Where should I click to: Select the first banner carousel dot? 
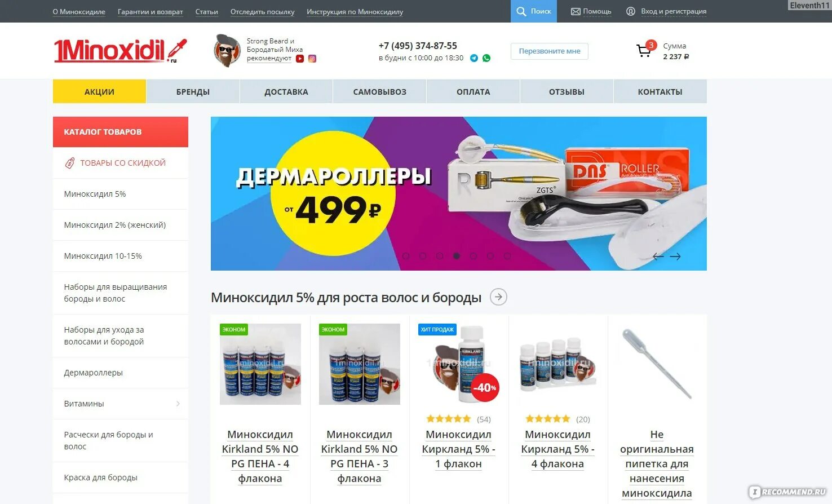(x=406, y=256)
